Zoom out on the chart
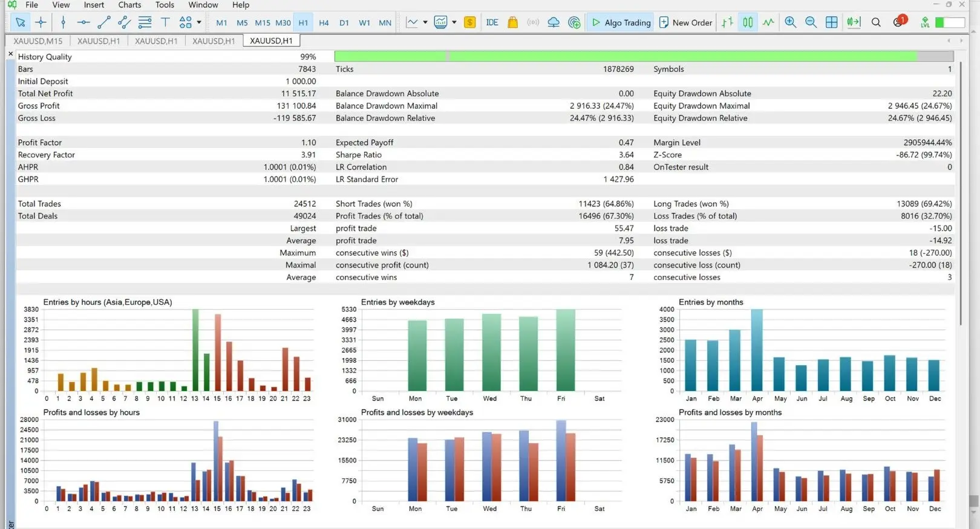 coord(811,22)
